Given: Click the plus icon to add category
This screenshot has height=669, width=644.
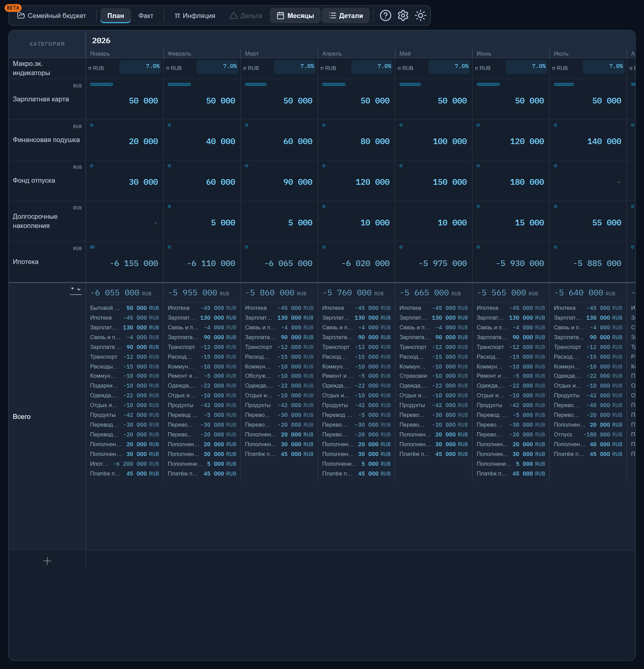Looking at the screenshot, I should (47, 561).
